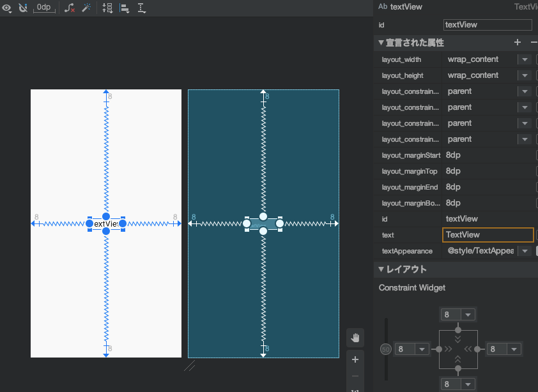Add attribute with the plus icon
This screenshot has height=392, width=538.
coord(518,42)
